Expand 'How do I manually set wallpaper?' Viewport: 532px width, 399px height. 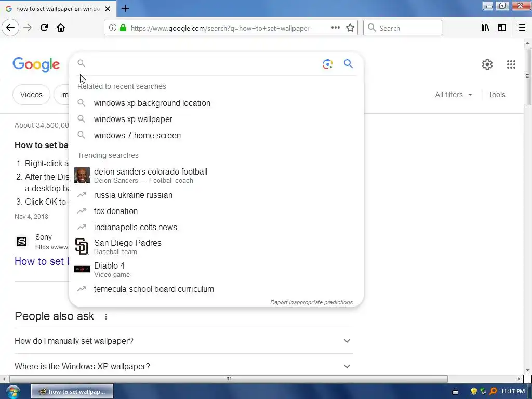[x=183, y=341]
